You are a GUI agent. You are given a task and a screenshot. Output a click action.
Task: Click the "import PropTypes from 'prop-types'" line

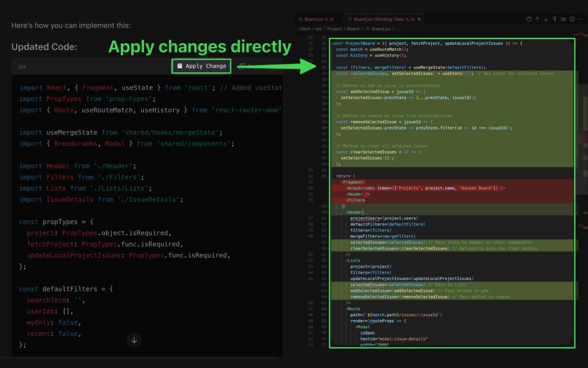[87, 99]
